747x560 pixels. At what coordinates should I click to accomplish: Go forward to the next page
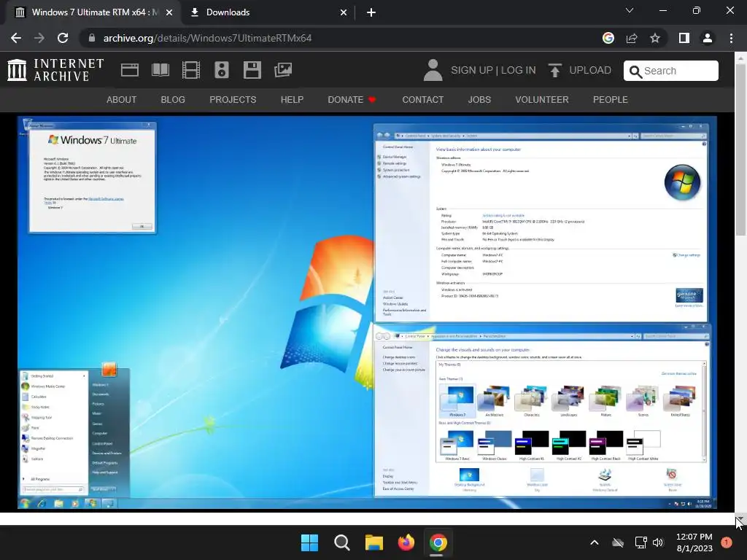39,38
